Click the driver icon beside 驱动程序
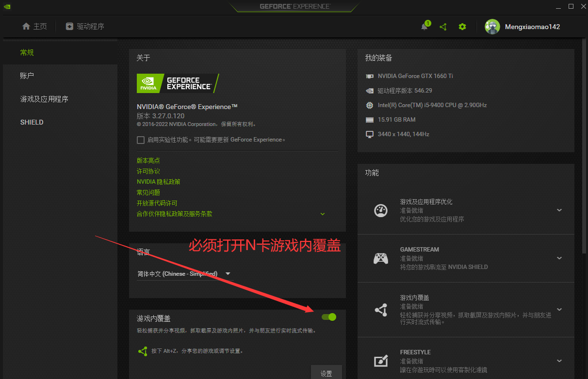The image size is (588, 379). 70,26
